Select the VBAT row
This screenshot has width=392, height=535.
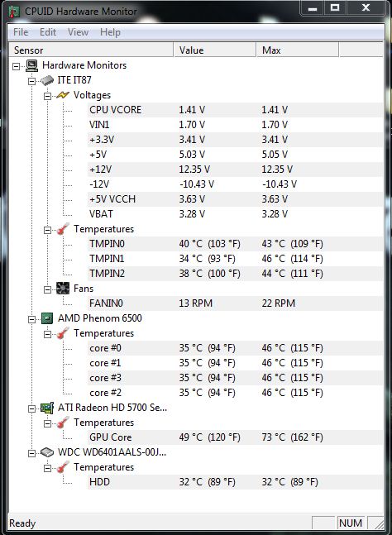pyautogui.click(x=235, y=214)
